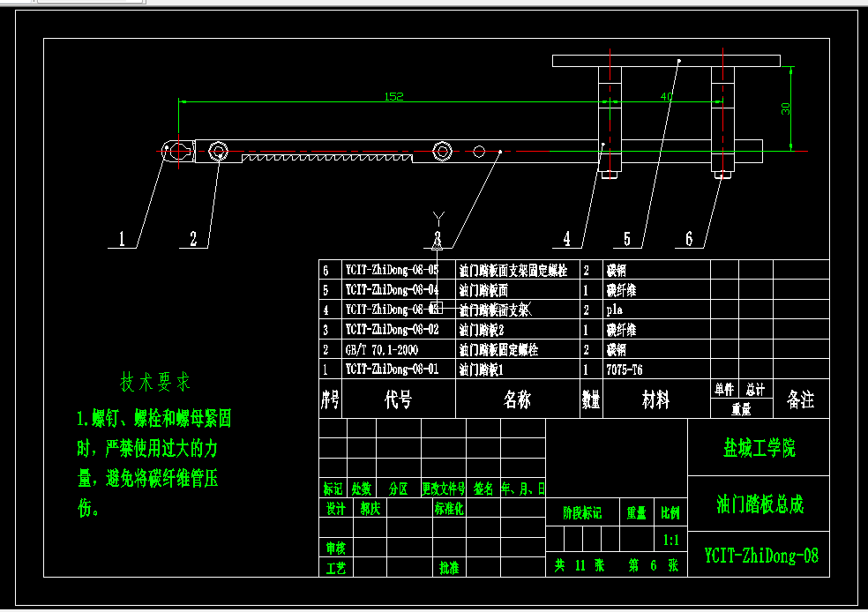Click the 数量 column header
The width and height of the screenshot is (868, 612).
pos(591,399)
